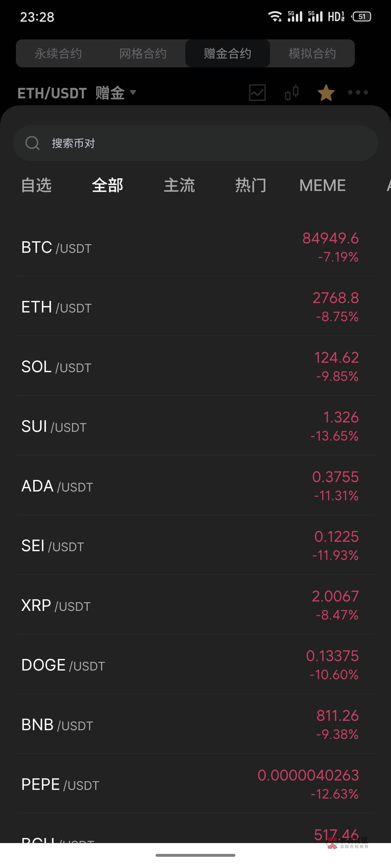Pick the PEPE/USDT trading pair
The width and height of the screenshot is (391, 868).
[x=195, y=785]
